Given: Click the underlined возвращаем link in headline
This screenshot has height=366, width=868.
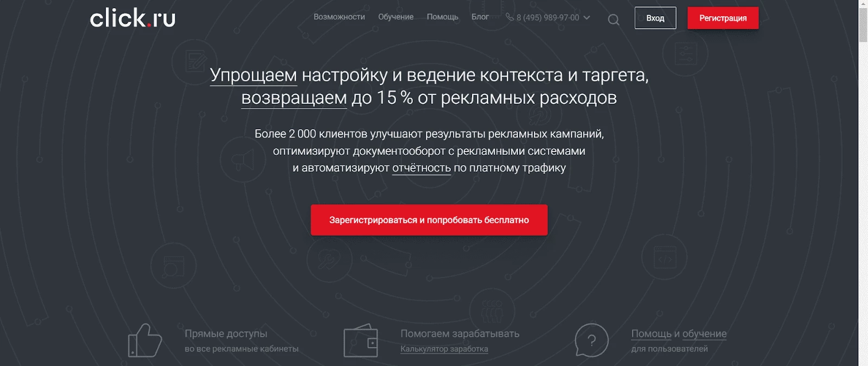Looking at the screenshot, I should (x=294, y=98).
